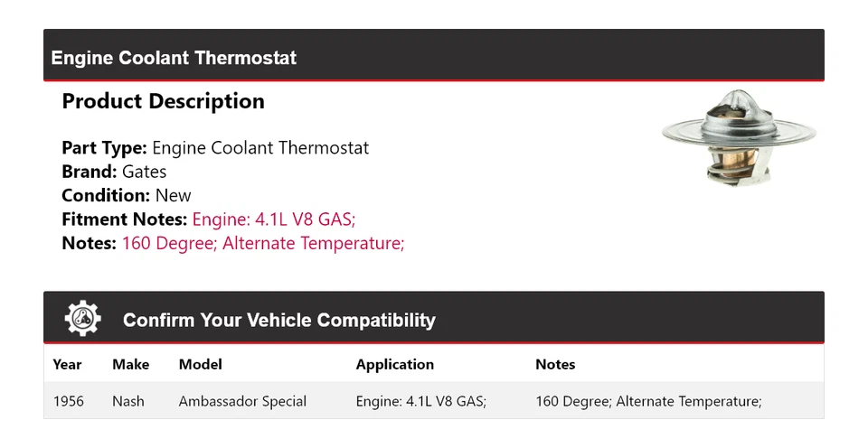Click the Confirm Your Vehicle Compatibility heading

(x=278, y=321)
